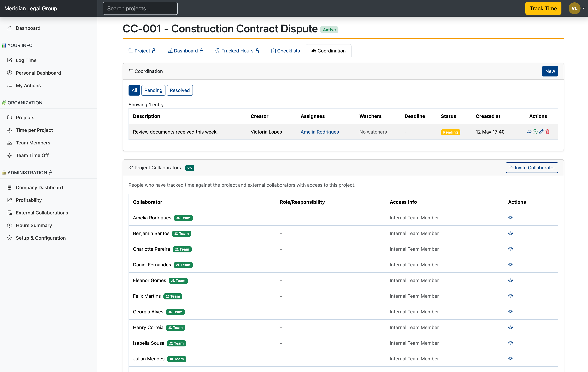Screen dimensions: 588x372
Task: View Isabella Sousa collaborator eye icon
Action: (510, 343)
